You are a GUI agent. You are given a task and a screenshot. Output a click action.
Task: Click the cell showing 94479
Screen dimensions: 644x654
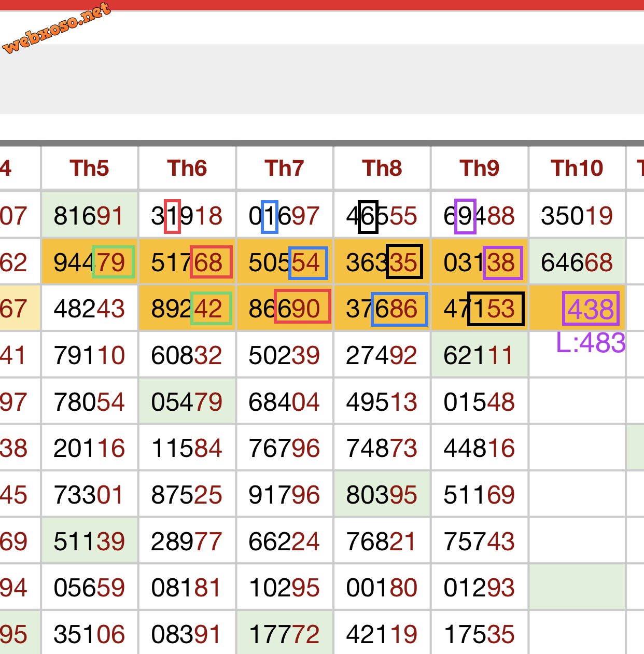tap(90, 262)
